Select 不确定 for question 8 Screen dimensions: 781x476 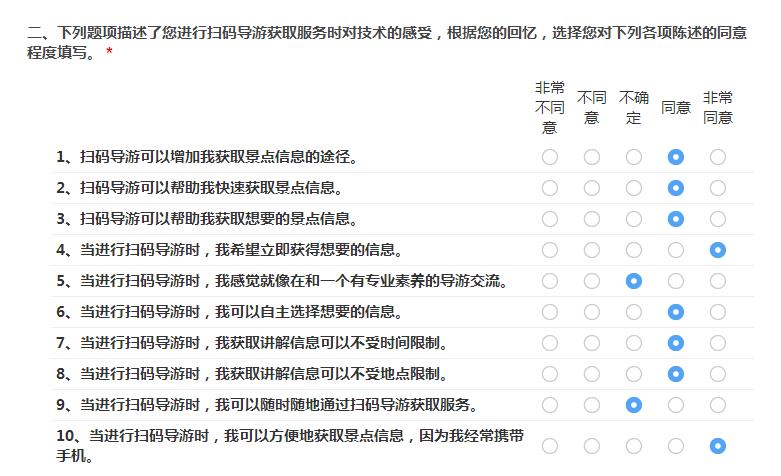coord(633,374)
